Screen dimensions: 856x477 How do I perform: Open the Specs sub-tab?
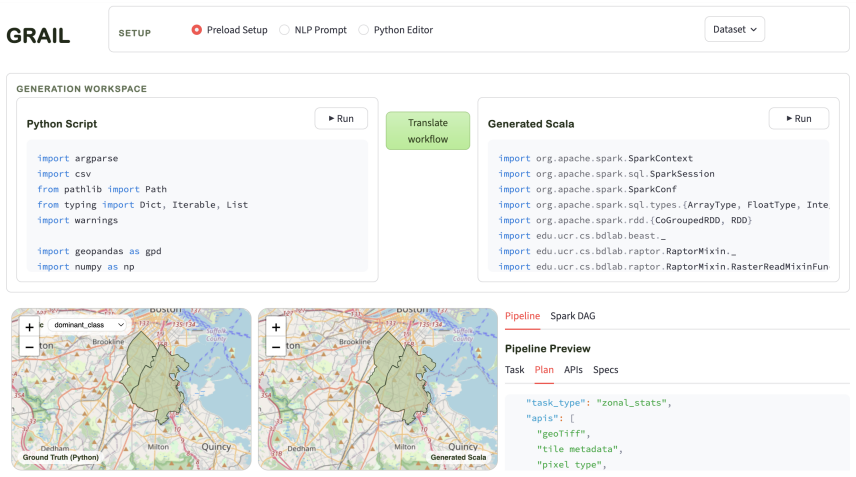[x=605, y=369]
